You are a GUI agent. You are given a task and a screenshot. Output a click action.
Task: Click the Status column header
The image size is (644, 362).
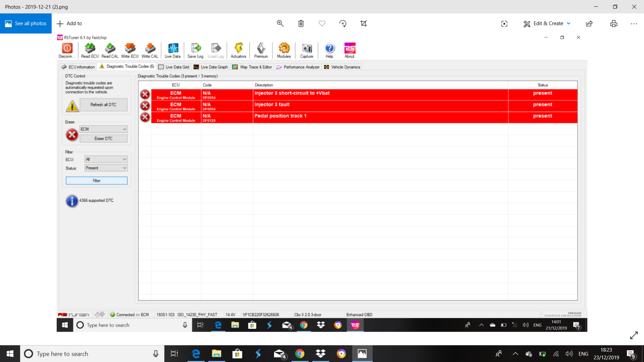pos(543,85)
